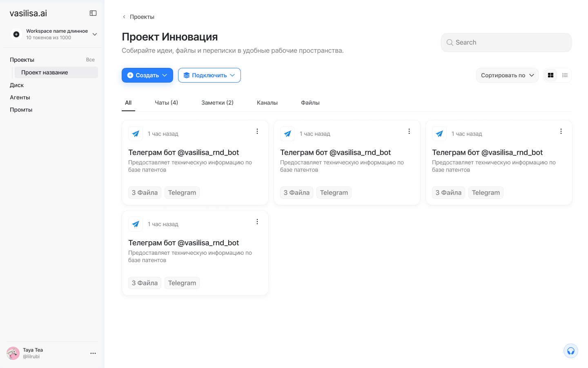Viewport: 588px width, 368px height.
Task: Open support chat with the headphones icon
Action: pos(571,351)
